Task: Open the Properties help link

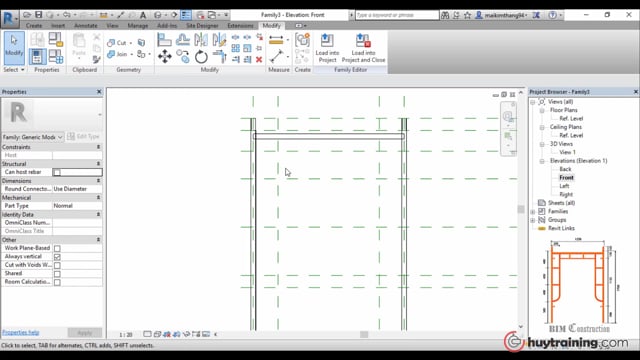Action: 20,333
